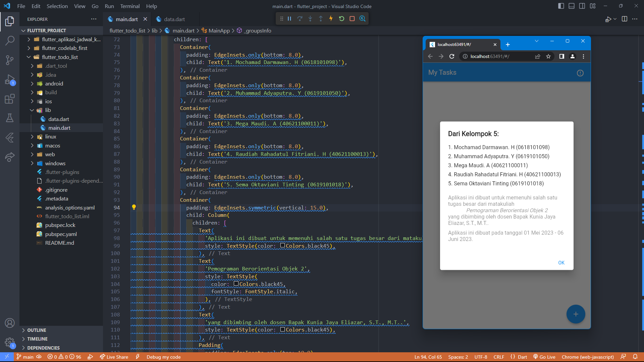The width and height of the screenshot is (644, 362).
Task: Click the Colors.black45 color swatch on line 99
Action: point(283,246)
